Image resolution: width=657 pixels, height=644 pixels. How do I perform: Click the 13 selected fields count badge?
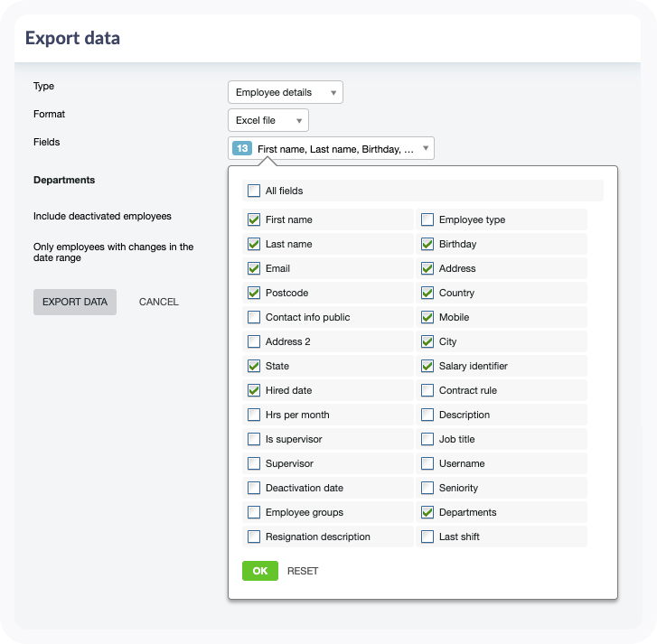pyautogui.click(x=242, y=148)
